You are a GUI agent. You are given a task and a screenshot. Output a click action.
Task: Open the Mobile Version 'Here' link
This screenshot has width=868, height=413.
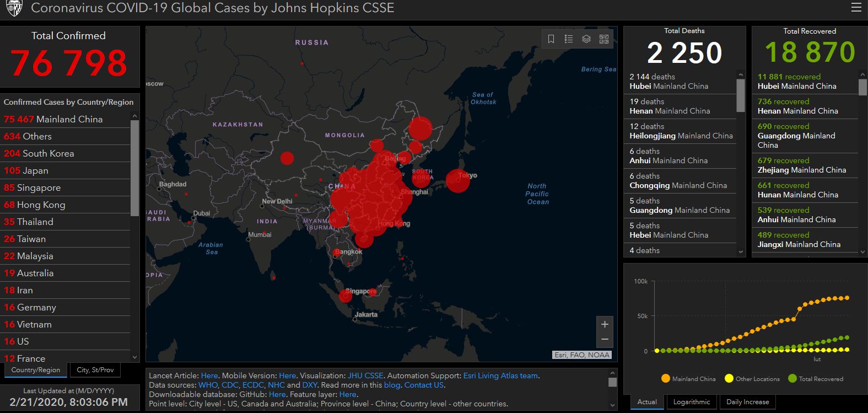tap(287, 376)
